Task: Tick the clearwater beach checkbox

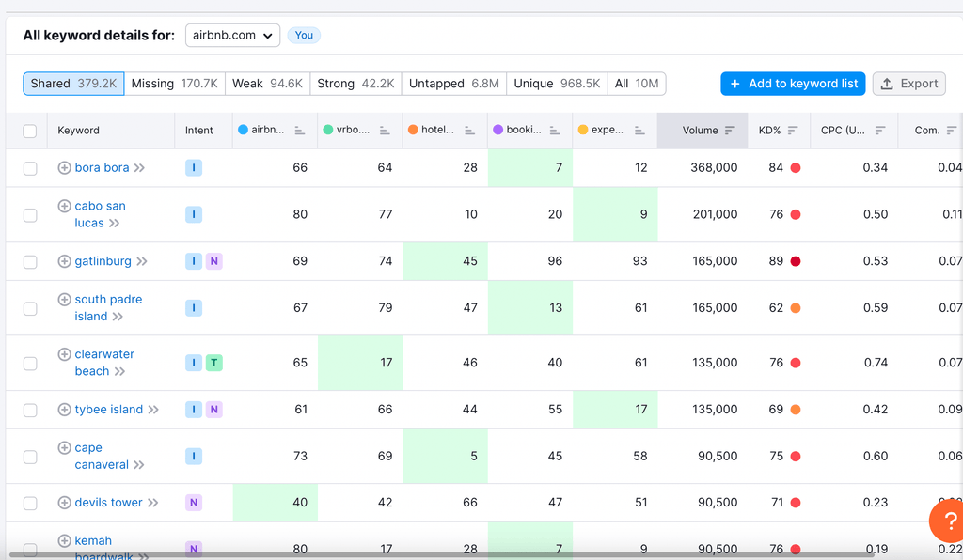Action: (29, 363)
